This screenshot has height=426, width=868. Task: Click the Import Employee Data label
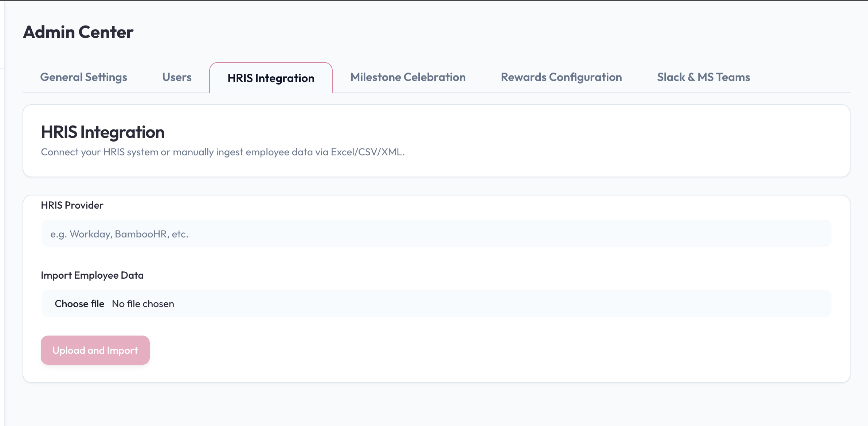point(92,275)
